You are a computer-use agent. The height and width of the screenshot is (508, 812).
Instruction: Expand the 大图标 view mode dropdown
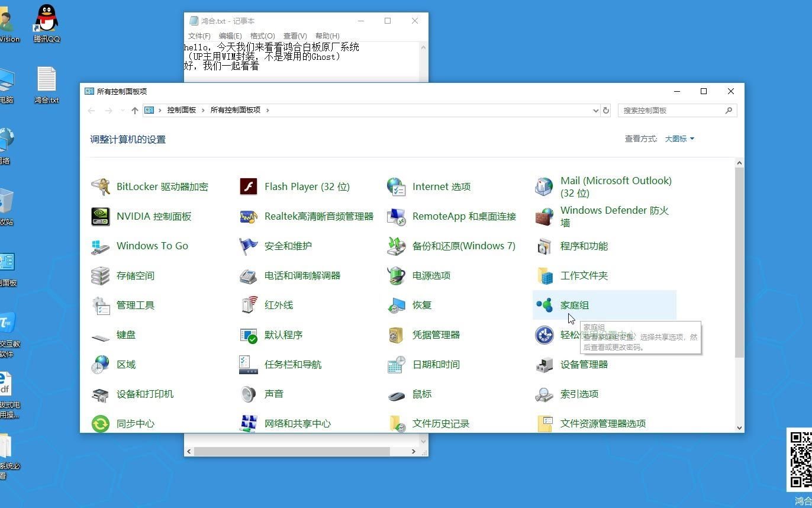[679, 139]
